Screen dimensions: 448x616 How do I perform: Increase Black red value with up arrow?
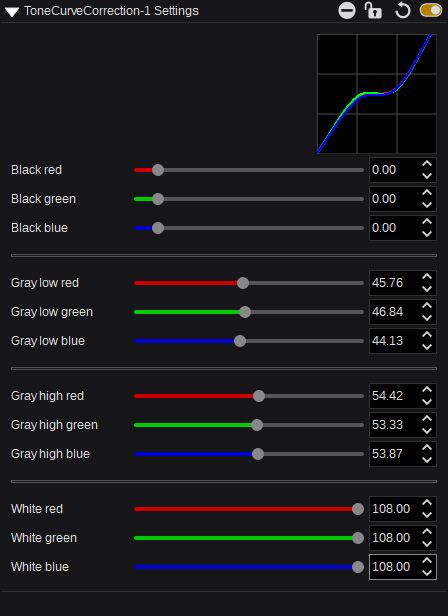[x=427, y=164]
